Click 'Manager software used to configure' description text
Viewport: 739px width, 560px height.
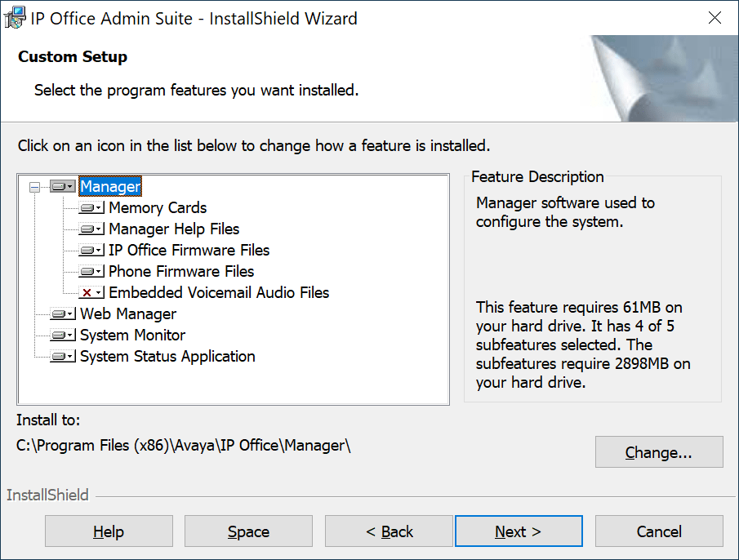565,212
